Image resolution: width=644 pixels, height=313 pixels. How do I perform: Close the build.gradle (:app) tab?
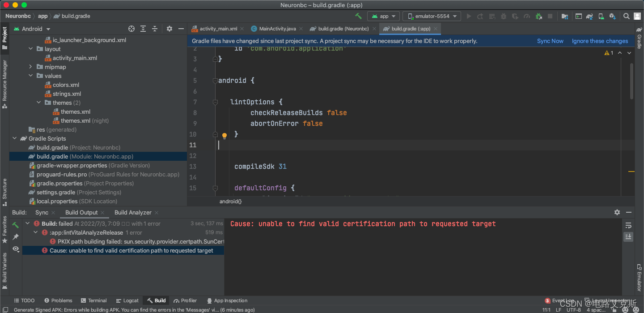(x=435, y=29)
